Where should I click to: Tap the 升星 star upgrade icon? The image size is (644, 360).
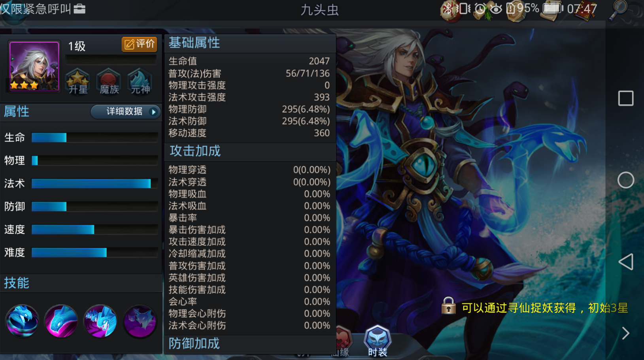78,82
